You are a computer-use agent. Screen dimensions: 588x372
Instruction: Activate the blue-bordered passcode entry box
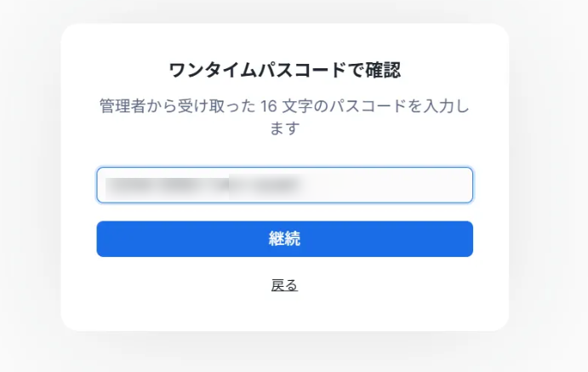(x=284, y=185)
